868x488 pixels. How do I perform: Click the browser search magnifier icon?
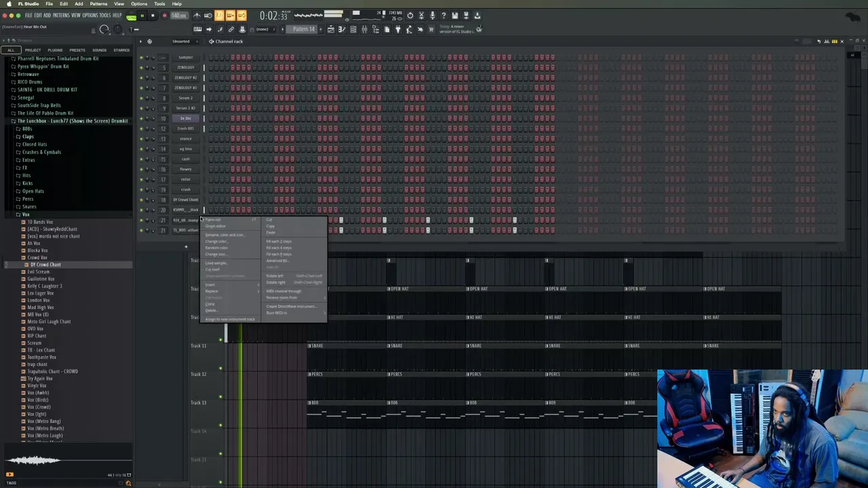[128, 483]
